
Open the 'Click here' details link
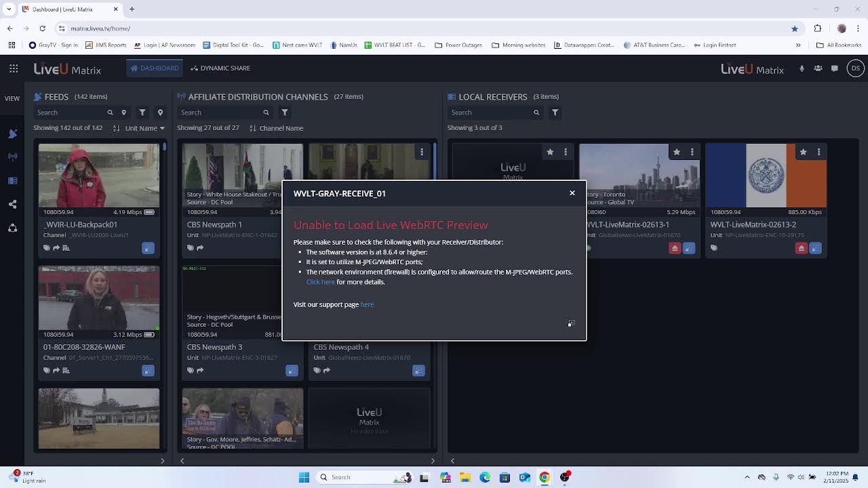[320, 282]
